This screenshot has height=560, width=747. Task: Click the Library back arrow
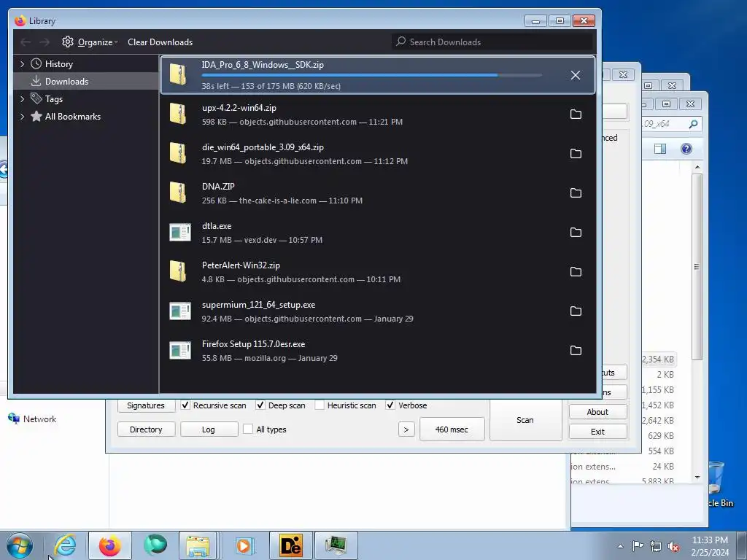point(26,42)
